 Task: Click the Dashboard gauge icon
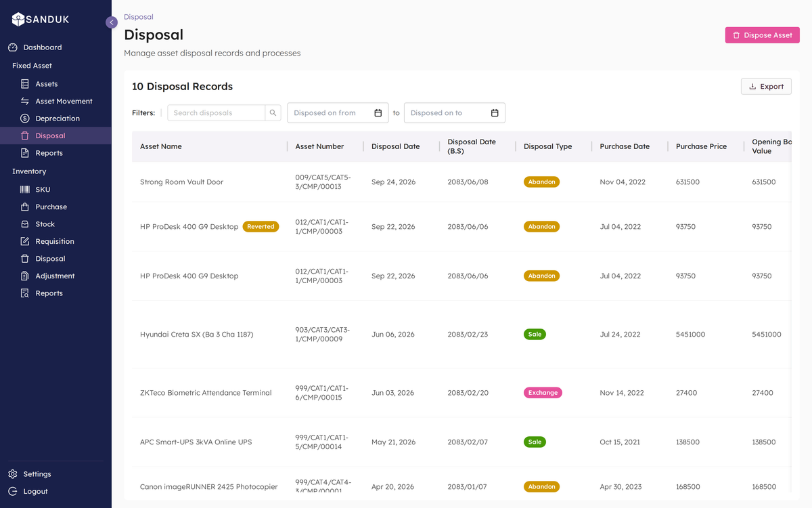[13, 47]
